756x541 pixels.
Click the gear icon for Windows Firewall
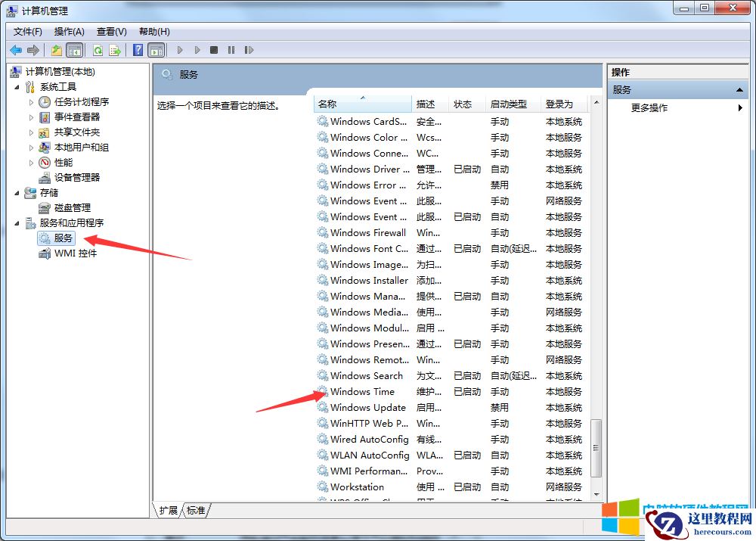pyautogui.click(x=322, y=232)
